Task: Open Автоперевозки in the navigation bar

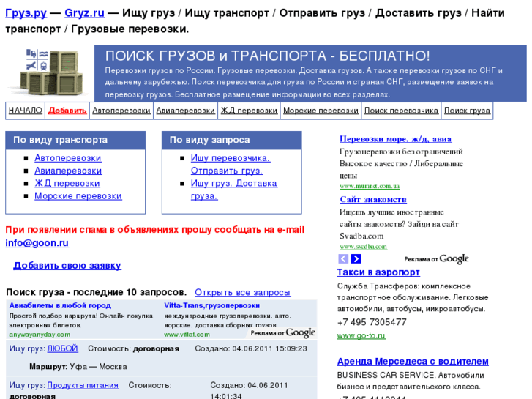Action: click(121, 111)
